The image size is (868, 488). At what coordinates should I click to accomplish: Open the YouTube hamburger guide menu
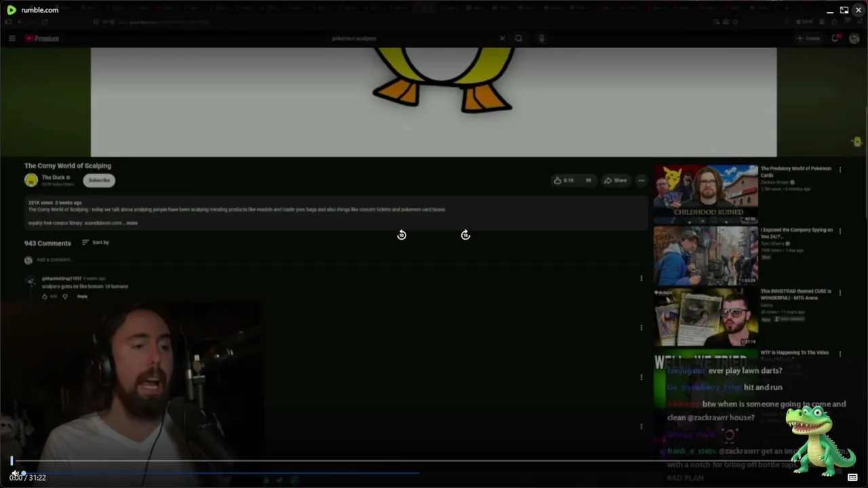[x=12, y=39]
